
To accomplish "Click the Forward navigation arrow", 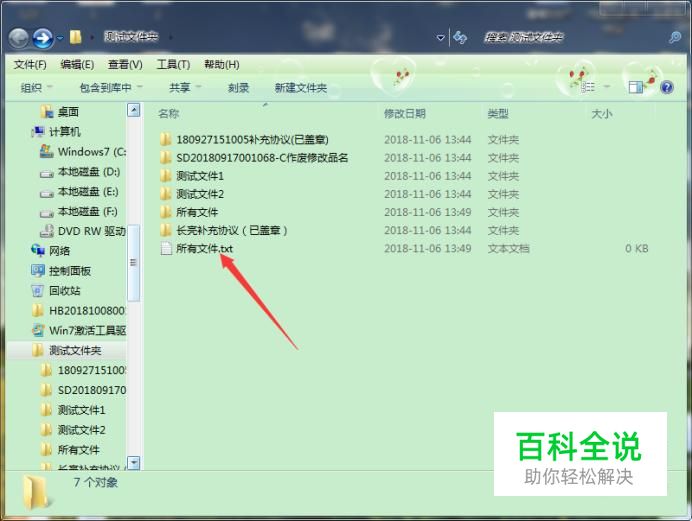I will [43, 38].
